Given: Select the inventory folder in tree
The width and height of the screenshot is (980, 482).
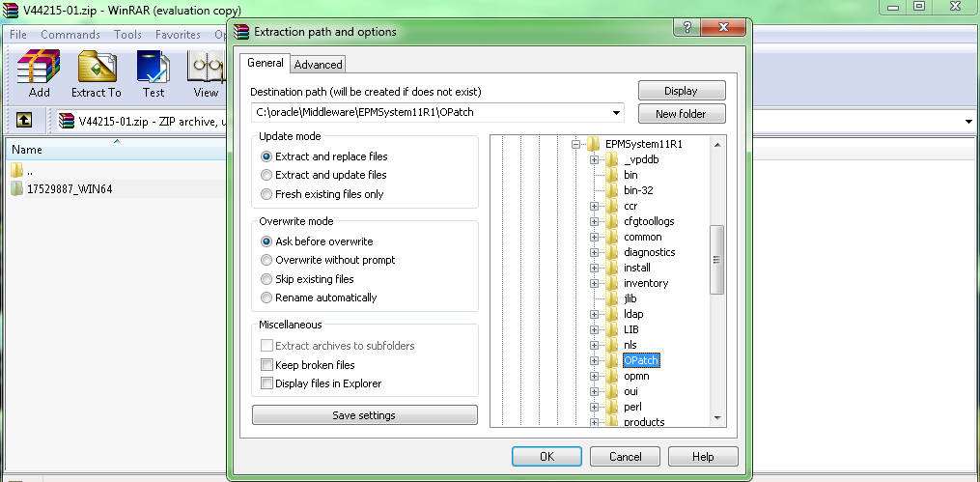Looking at the screenshot, I should pyautogui.click(x=646, y=283).
